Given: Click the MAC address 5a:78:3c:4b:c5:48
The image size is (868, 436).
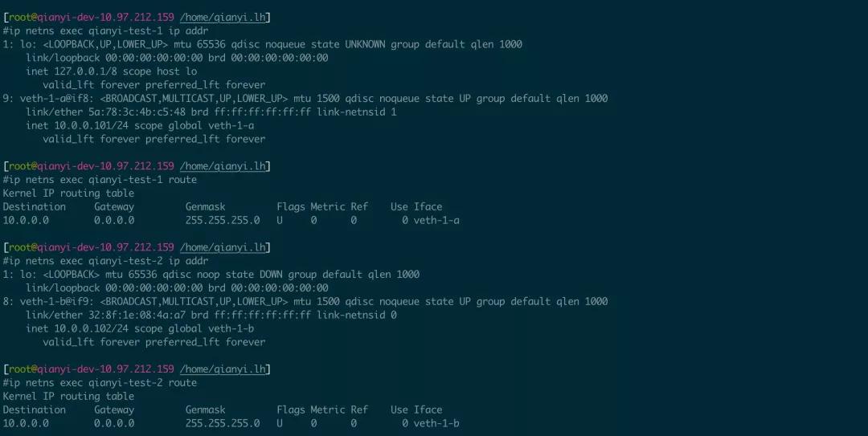Looking at the screenshot, I should tap(137, 112).
